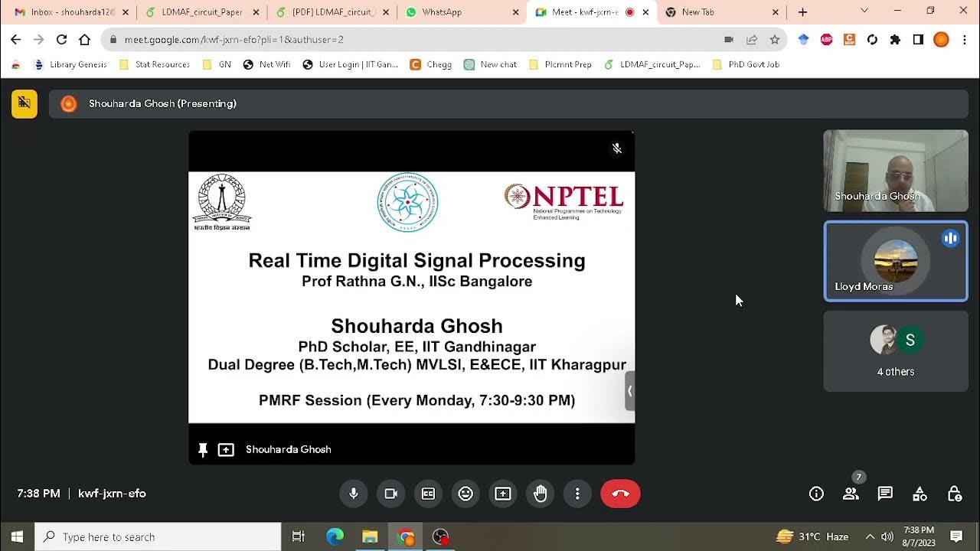Screen dimensions: 980x551
Task: Leave the call with red hang-up button
Action: click(x=620, y=494)
